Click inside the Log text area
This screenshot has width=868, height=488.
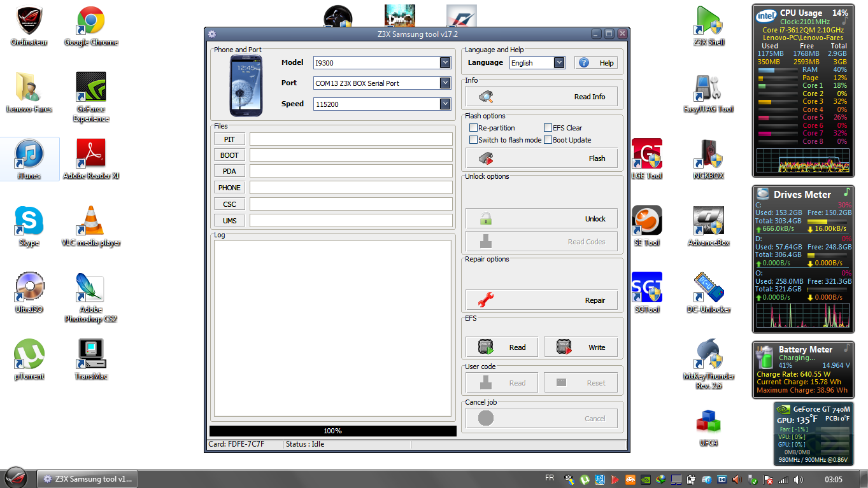click(332, 328)
